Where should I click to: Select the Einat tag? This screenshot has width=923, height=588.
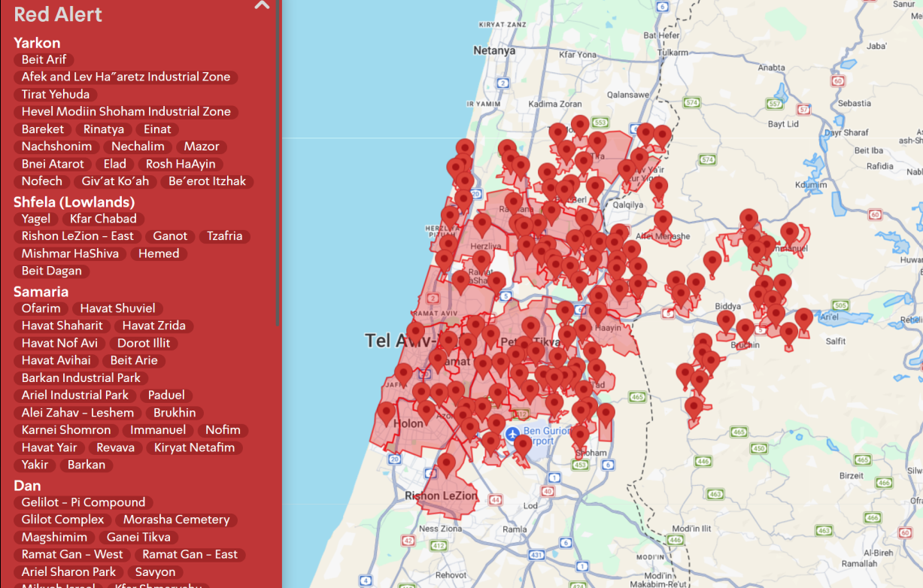pos(157,129)
